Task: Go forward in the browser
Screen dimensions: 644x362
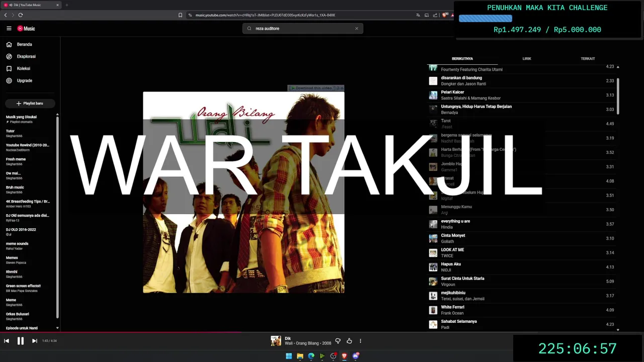Action: (13, 15)
